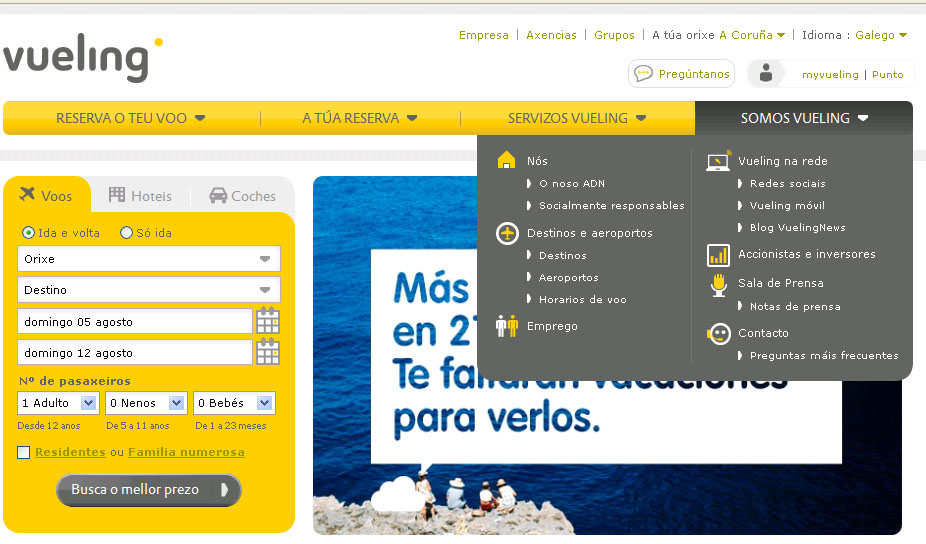Image resolution: width=926 pixels, height=544 pixels.
Task: Click the myvueling user avatar icon
Action: coord(766,73)
